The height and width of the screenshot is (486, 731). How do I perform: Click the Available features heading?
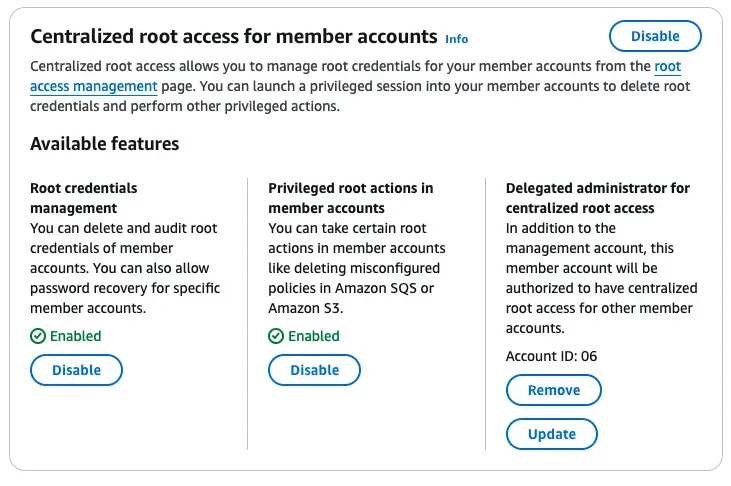coord(105,144)
